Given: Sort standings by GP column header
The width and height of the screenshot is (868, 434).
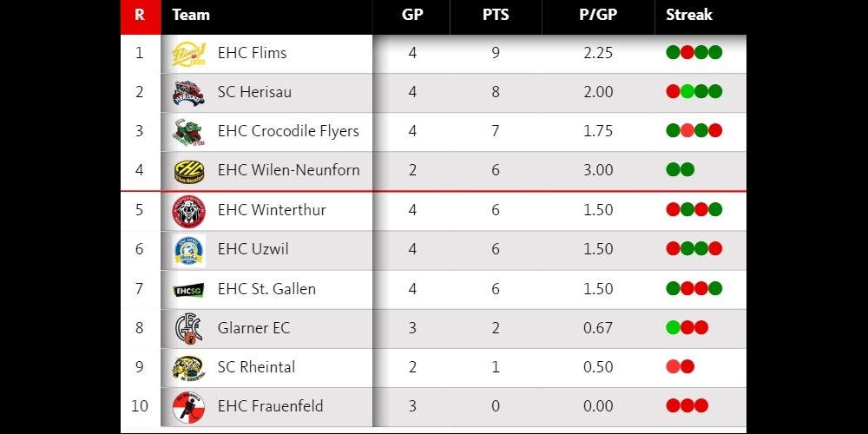Looking at the screenshot, I should 412,15.
